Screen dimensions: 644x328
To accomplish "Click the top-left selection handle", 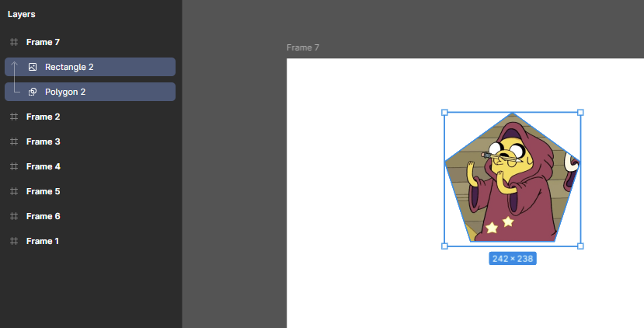I will click(x=444, y=113).
